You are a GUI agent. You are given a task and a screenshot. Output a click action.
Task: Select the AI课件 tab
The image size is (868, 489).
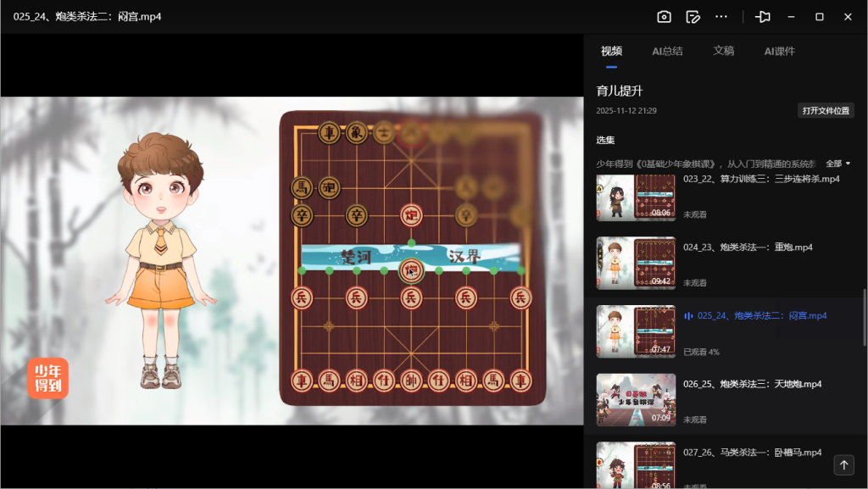point(779,51)
